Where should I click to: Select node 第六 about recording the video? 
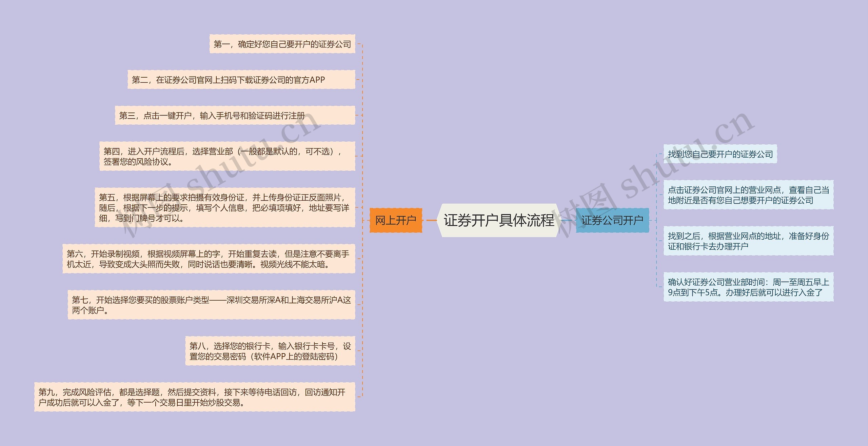coord(209,259)
